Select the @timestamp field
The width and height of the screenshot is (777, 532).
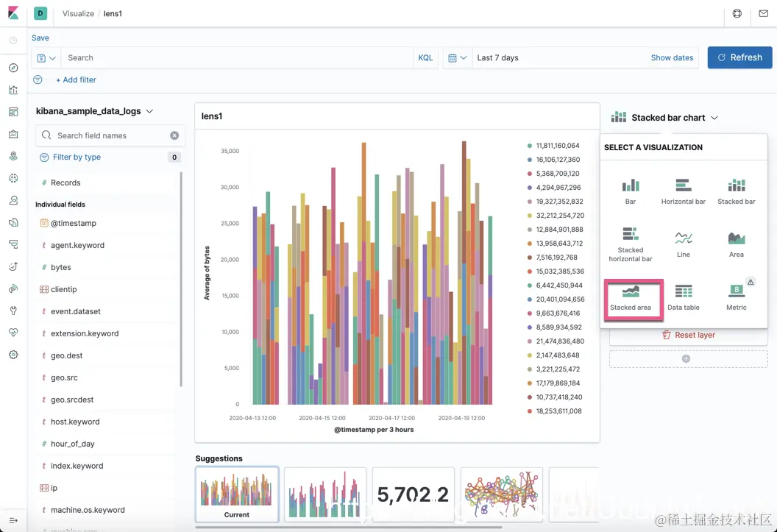coord(106,223)
